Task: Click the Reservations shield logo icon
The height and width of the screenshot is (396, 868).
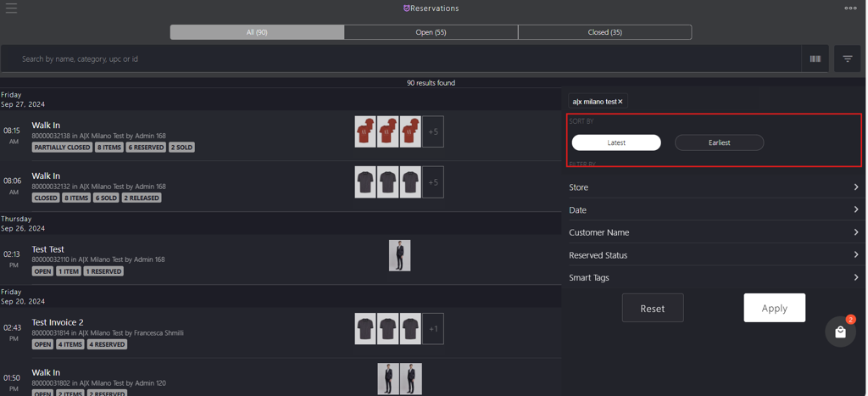Action: coord(406,8)
